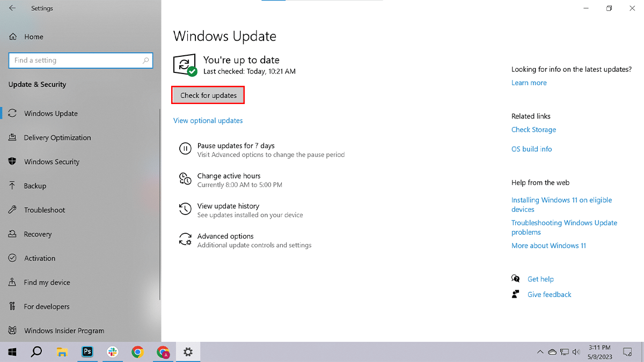This screenshot has width=644, height=362.
Task: Expand hidden system tray icons chevron
Action: click(540, 352)
